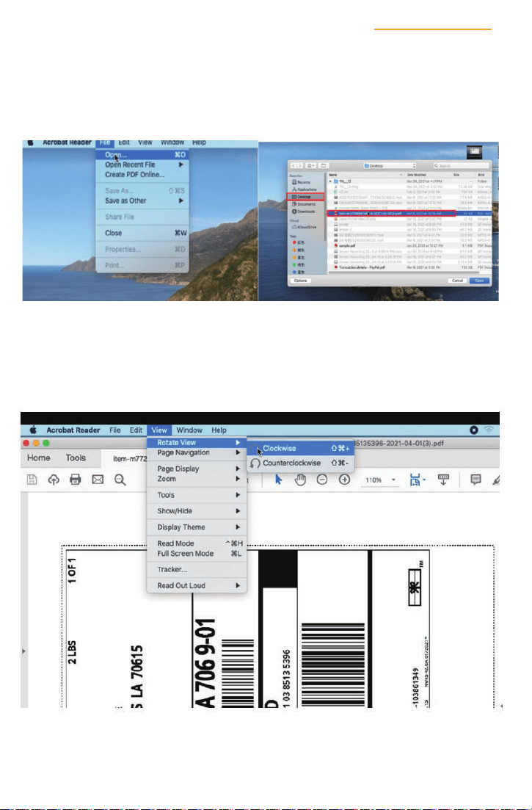
Task: Click the minus zoom out circle icon
Action: 322,480
